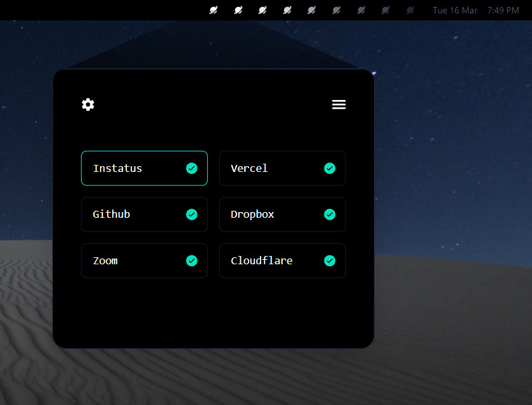Click the green checkmark beside Instatus
The width and height of the screenshot is (532, 405).
click(192, 168)
